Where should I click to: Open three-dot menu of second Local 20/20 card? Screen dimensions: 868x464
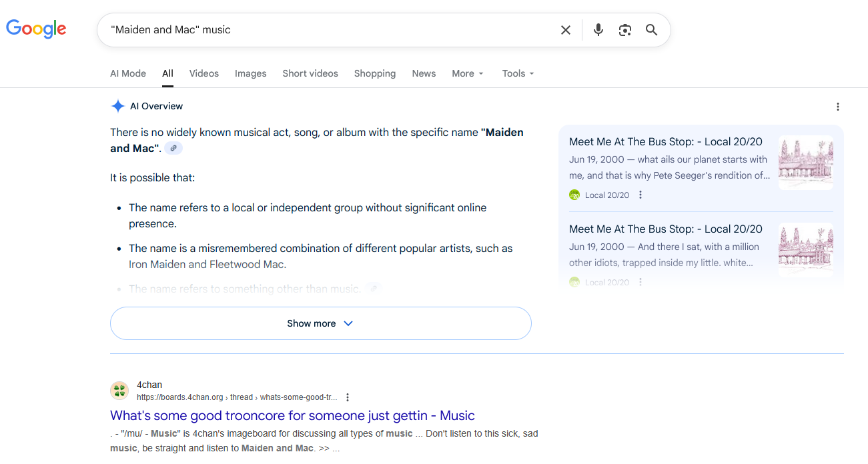pyautogui.click(x=640, y=282)
